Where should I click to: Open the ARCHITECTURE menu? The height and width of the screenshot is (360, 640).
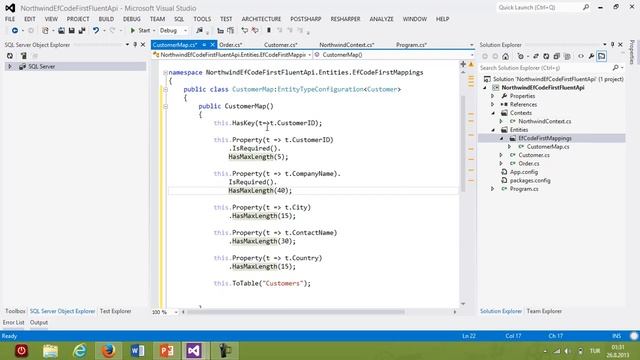point(261,19)
